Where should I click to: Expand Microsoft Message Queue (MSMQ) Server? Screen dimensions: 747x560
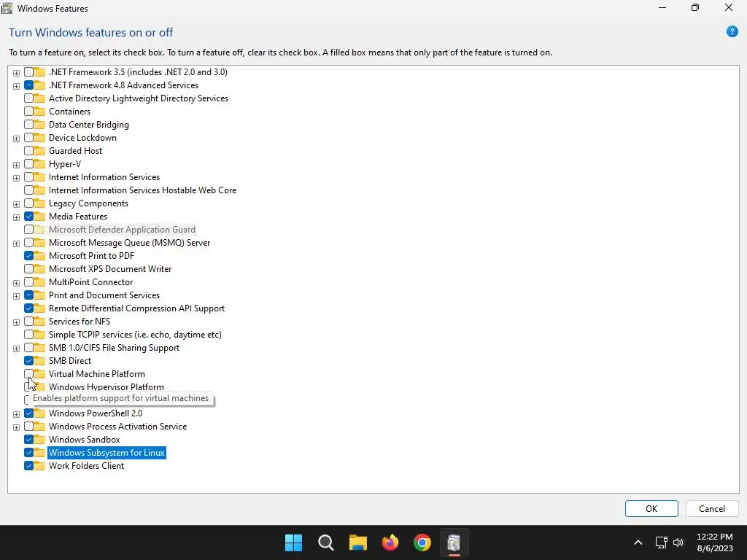coord(16,244)
